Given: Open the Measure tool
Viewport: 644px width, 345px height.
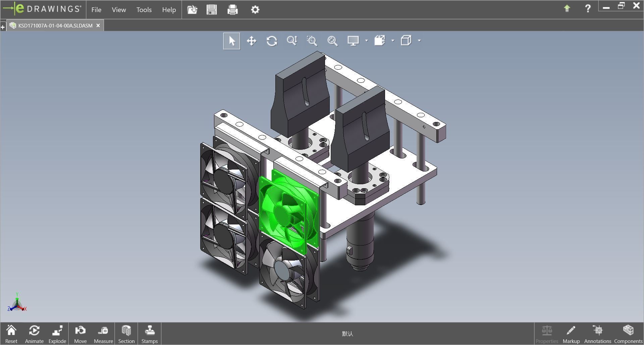Looking at the screenshot, I should click(x=103, y=334).
